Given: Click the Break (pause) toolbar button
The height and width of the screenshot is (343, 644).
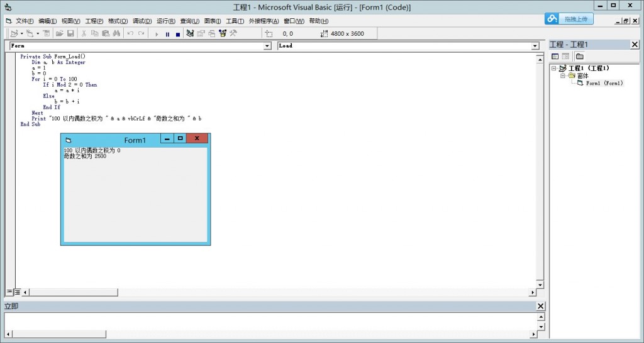Looking at the screenshot, I should [x=167, y=34].
